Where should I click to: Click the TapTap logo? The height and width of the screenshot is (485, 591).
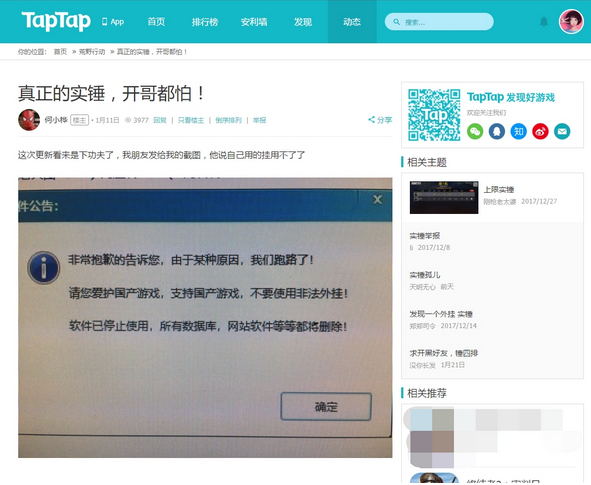(56, 21)
